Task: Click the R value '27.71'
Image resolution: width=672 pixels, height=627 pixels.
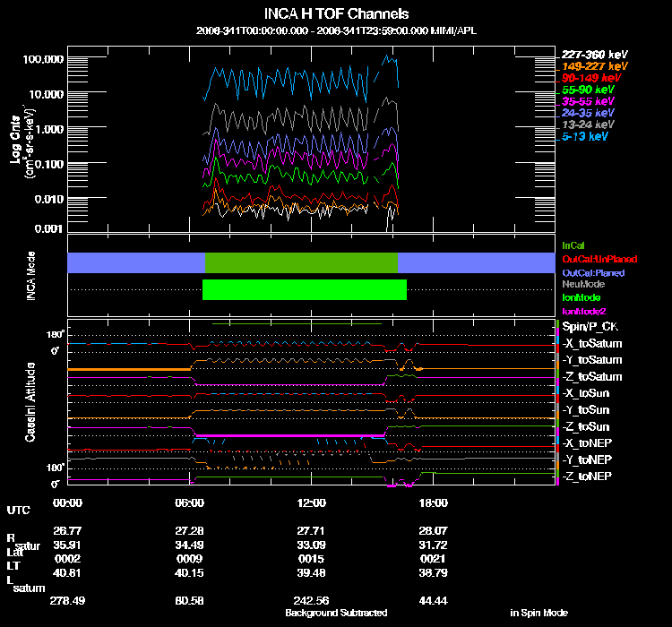Action: click(x=311, y=530)
